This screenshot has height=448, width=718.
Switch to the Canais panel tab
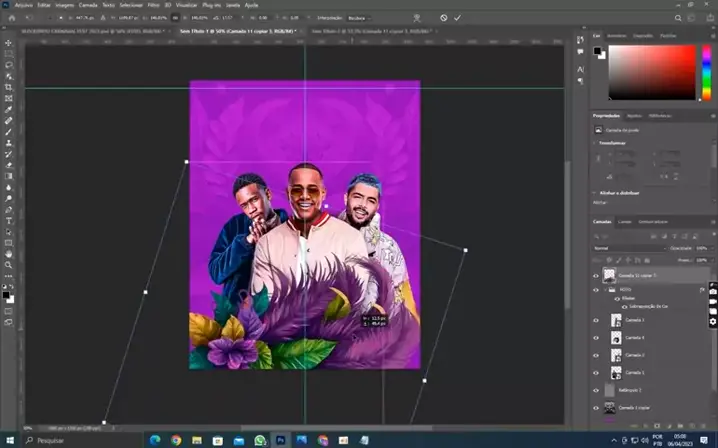coord(624,221)
